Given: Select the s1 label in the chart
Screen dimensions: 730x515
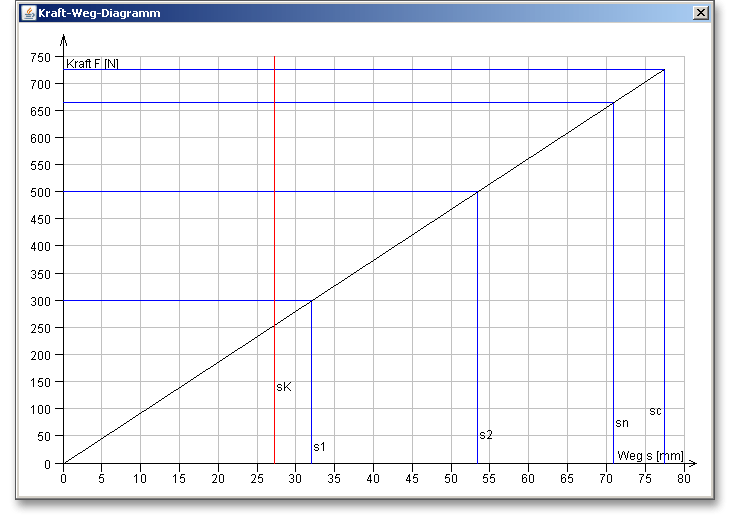Looking at the screenshot, I should pos(319,446).
